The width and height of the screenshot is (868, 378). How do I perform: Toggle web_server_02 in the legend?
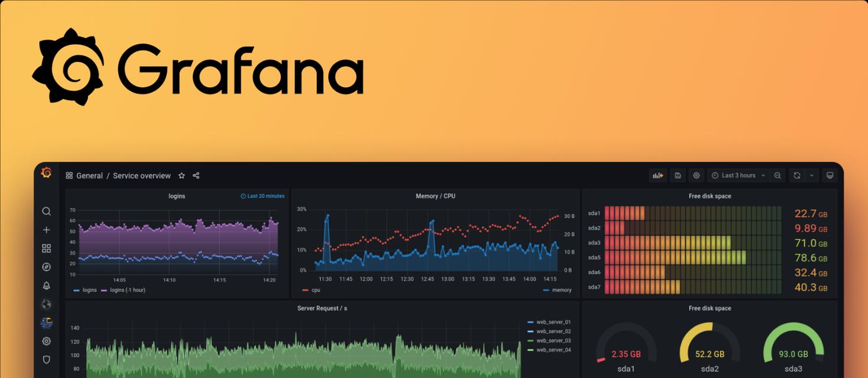[549, 331]
